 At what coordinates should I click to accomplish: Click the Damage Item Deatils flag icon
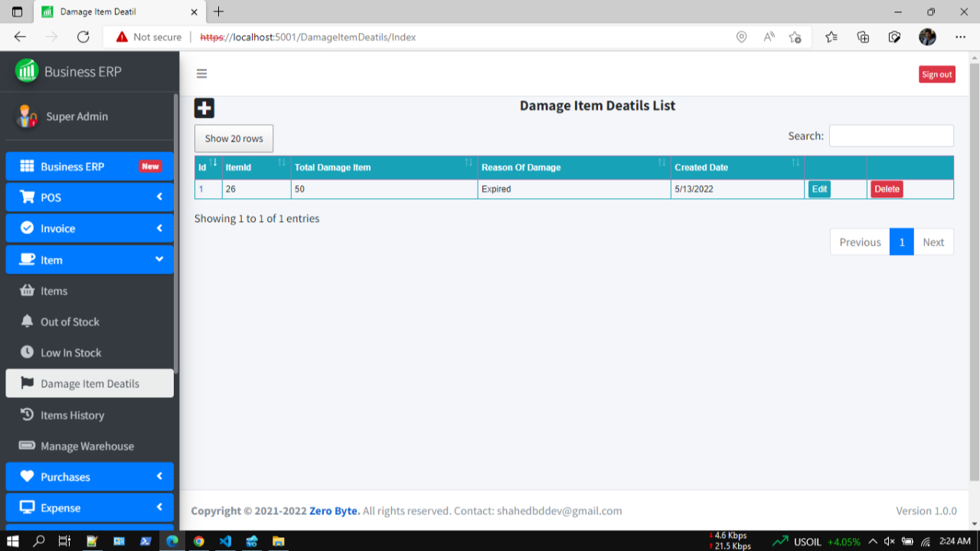pyautogui.click(x=28, y=383)
